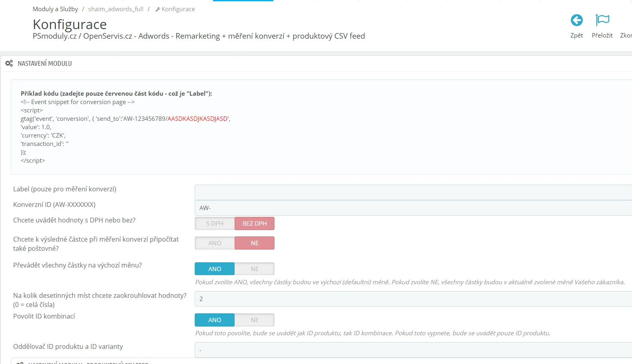Click the Nastavení modulu panel heading
The height and width of the screenshot is (364, 632).
point(45,63)
